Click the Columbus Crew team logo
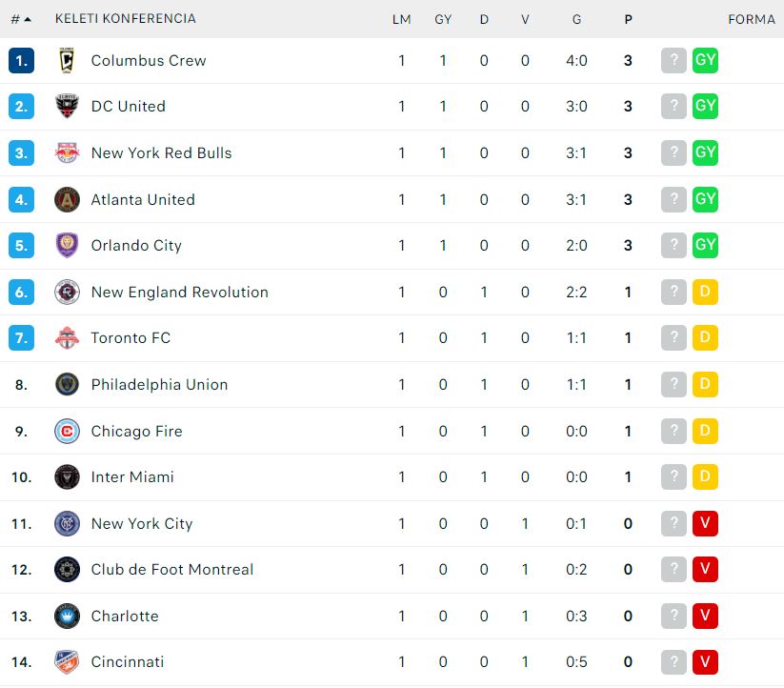784x688 pixels. point(67,60)
